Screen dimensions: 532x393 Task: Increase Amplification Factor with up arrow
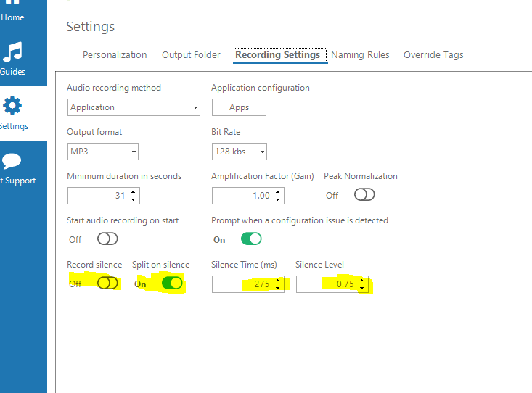[278, 192]
